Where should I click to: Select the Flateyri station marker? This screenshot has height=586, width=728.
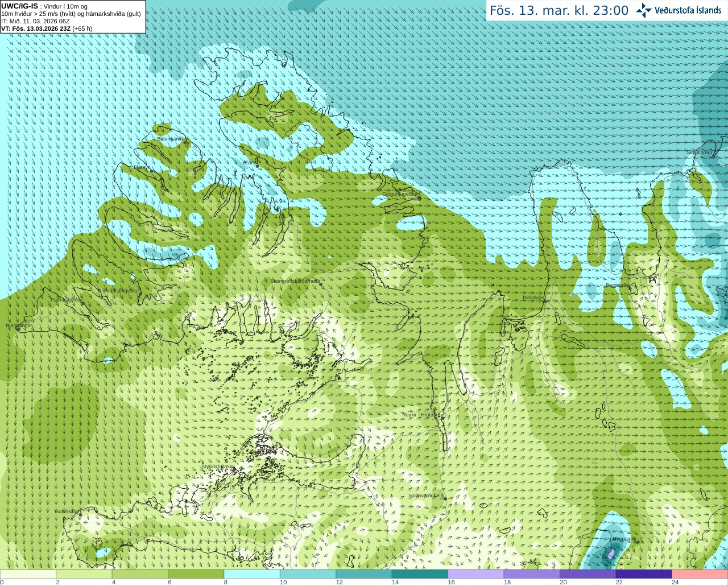pos(152,170)
